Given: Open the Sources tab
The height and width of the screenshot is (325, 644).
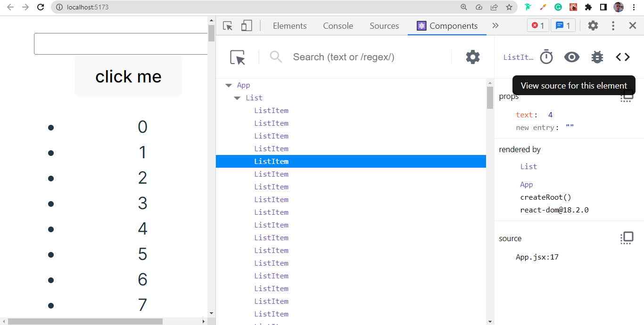Looking at the screenshot, I should pyautogui.click(x=384, y=26).
